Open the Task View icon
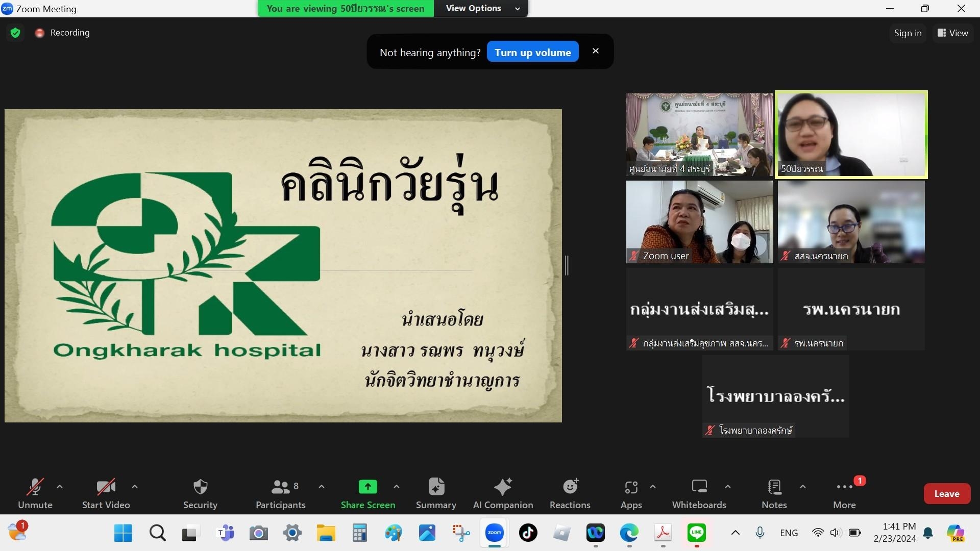Image resolution: width=980 pixels, height=551 pixels. tap(190, 533)
